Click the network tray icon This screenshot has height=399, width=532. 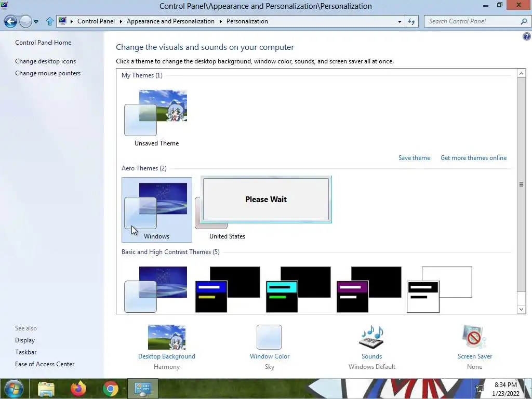click(480, 389)
